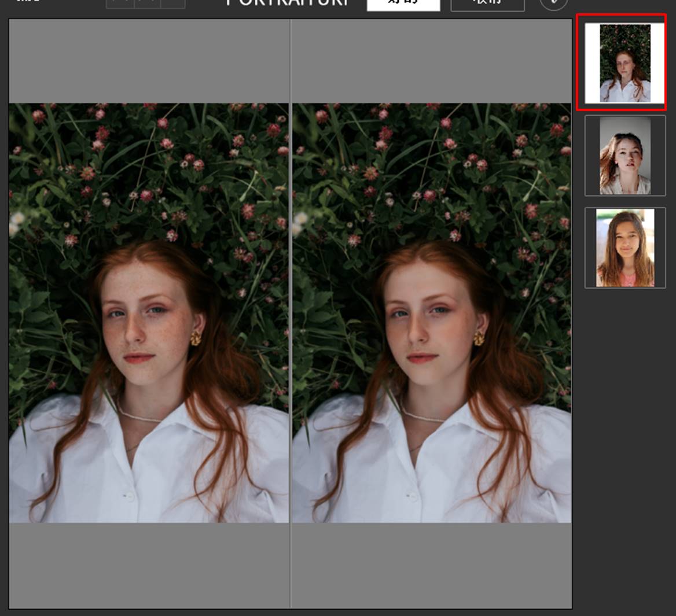Select the second thumbnail with gray backdrop

coord(625,156)
